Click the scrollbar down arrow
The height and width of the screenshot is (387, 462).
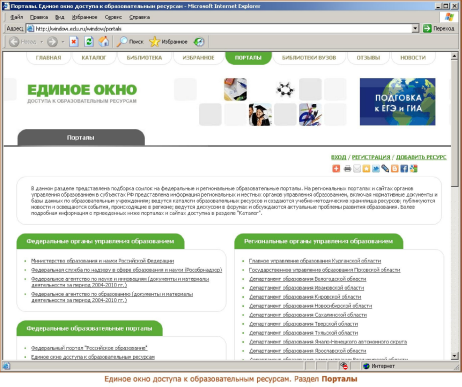tap(454, 356)
